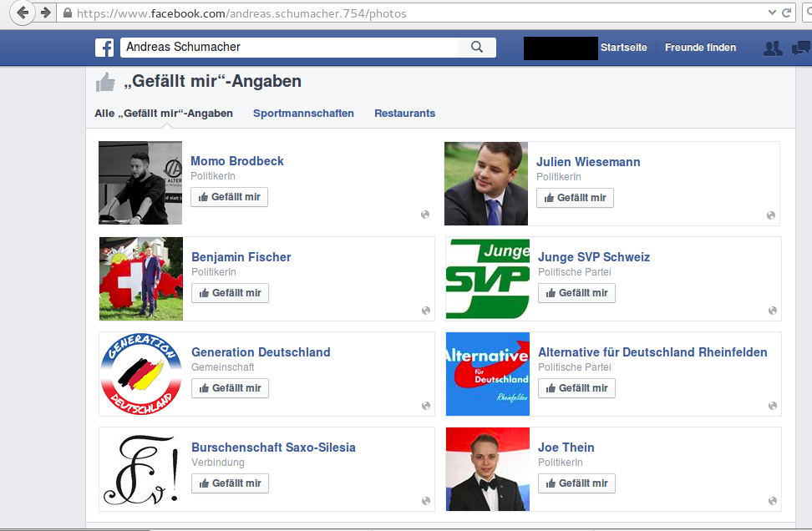Like Julien Wiesemann with Gefällt mir button

click(576, 198)
